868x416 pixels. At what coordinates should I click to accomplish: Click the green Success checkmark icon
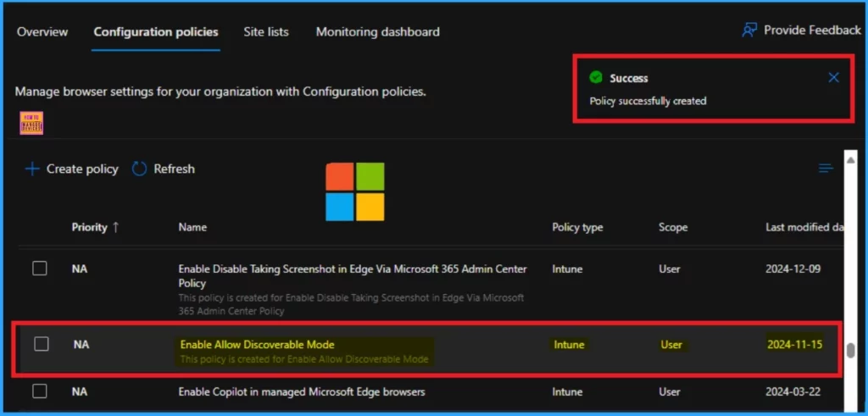(596, 77)
